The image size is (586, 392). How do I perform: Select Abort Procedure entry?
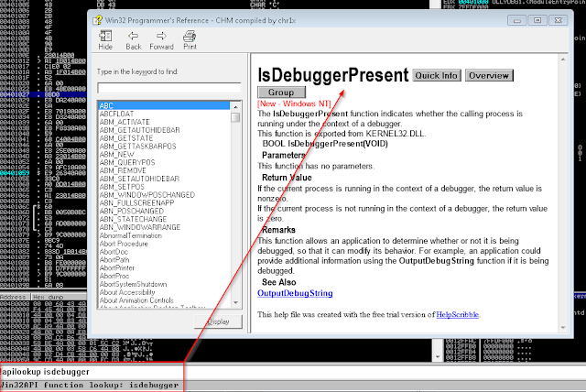tap(124, 244)
